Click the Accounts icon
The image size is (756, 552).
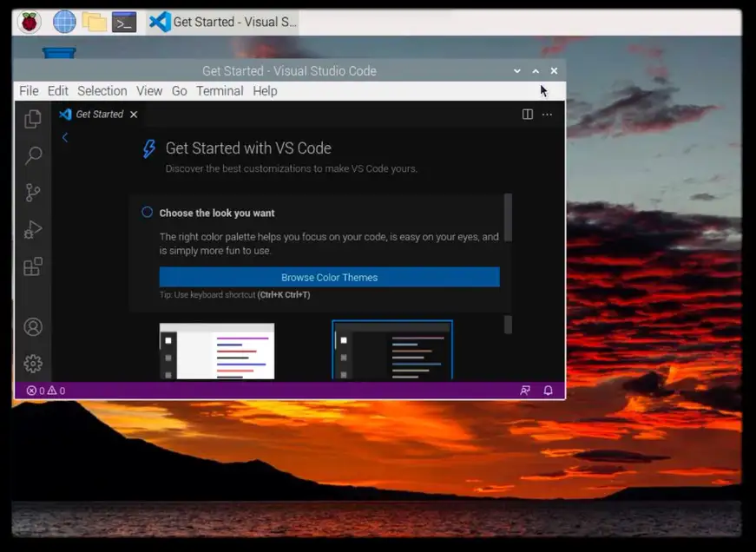pyautogui.click(x=32, y=327)
